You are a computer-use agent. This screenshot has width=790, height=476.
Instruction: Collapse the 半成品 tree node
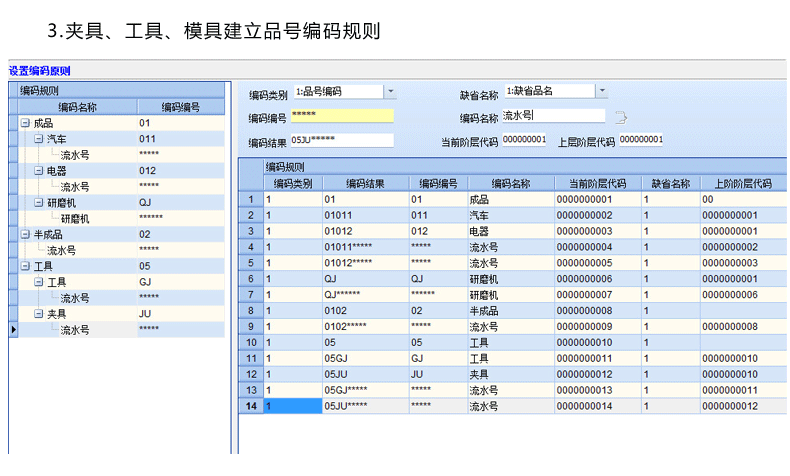[x=24, y=234]
